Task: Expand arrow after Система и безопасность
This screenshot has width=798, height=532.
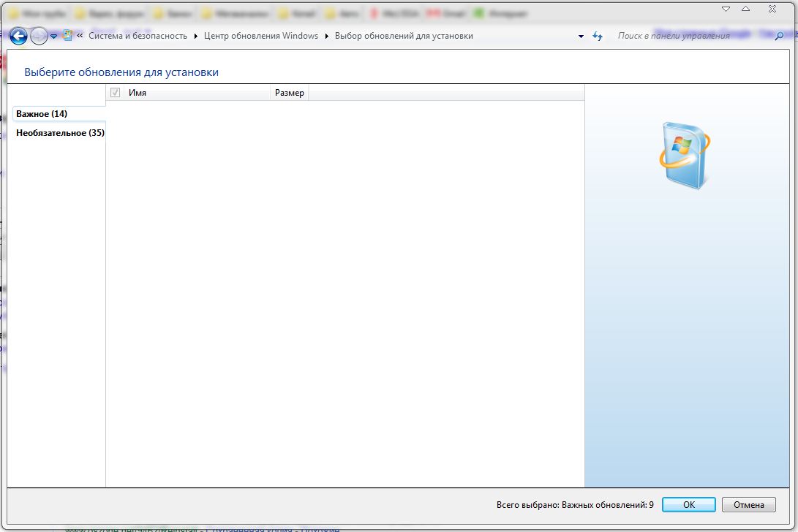Action: click(x=195, y=36)
